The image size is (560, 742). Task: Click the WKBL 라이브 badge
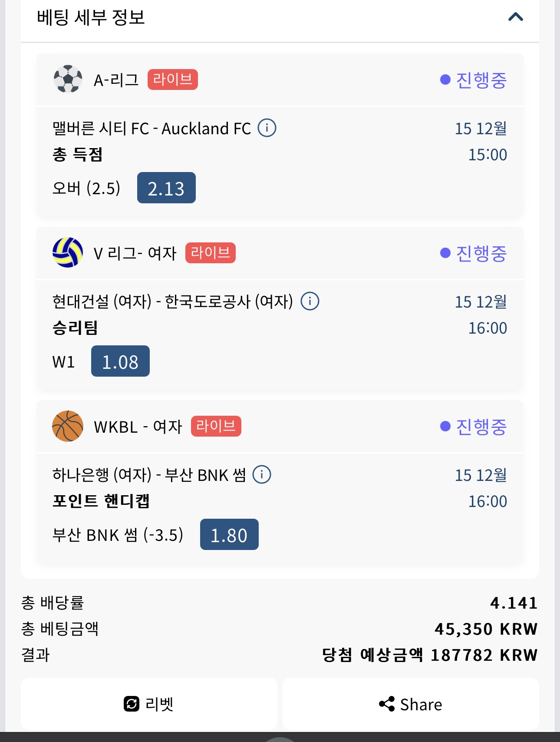(x=216, y=426)
